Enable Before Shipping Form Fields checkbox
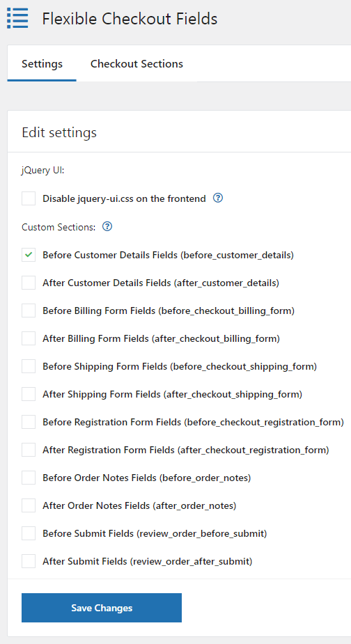This screenshot has width=351, height=644. point(29,366)
